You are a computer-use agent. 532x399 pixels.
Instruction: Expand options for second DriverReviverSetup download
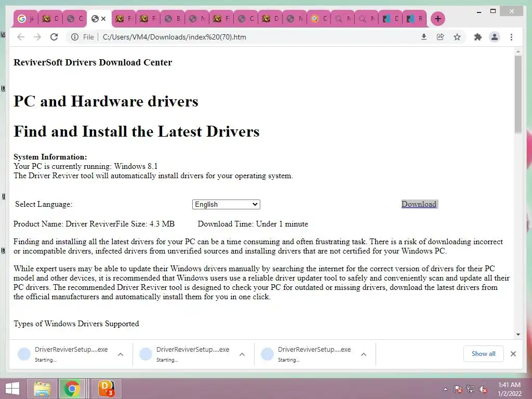(x=242, y=354)
